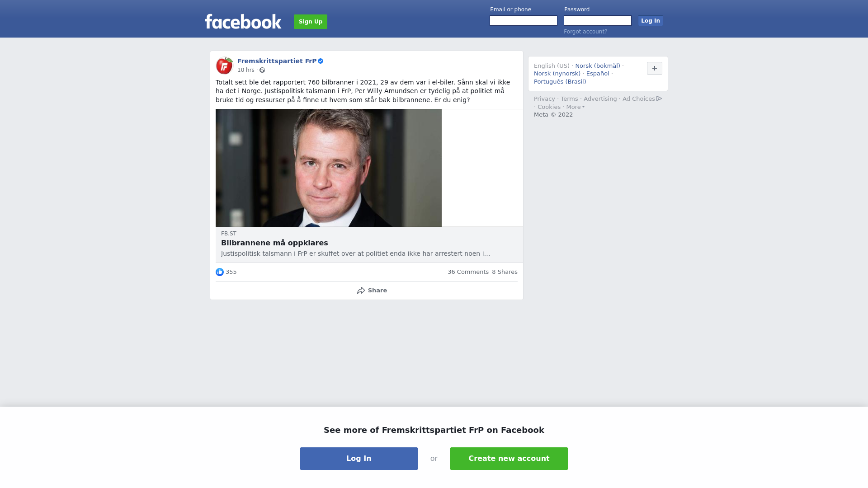Open Fremskrittspartiet FrP apple profile picture

point(224,66)
